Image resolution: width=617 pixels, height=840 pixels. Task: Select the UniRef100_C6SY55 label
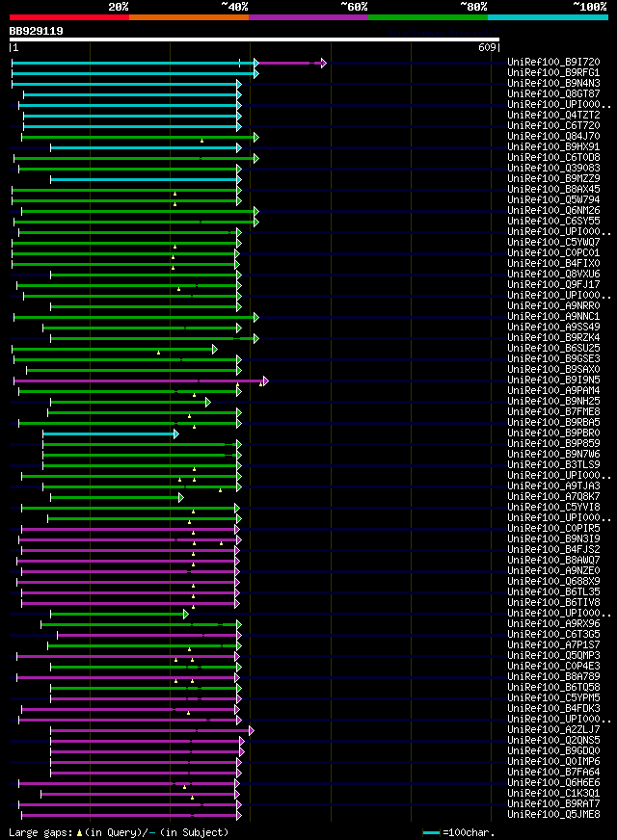click(x=553, y=222)
